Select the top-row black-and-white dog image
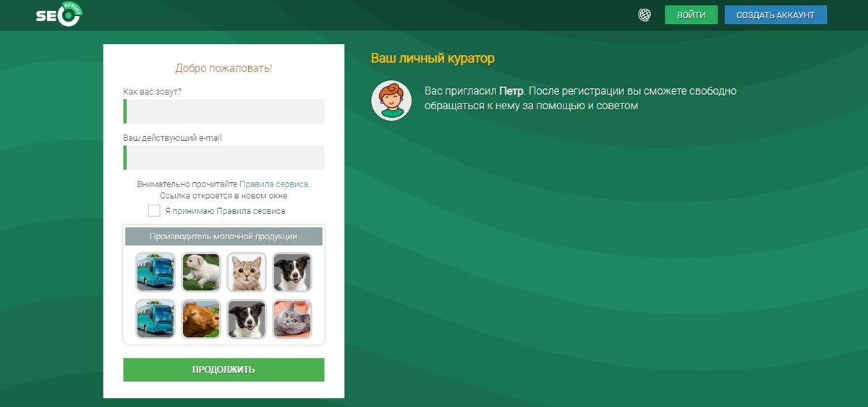This screenshot has width=868, height=407. point(292,272)
